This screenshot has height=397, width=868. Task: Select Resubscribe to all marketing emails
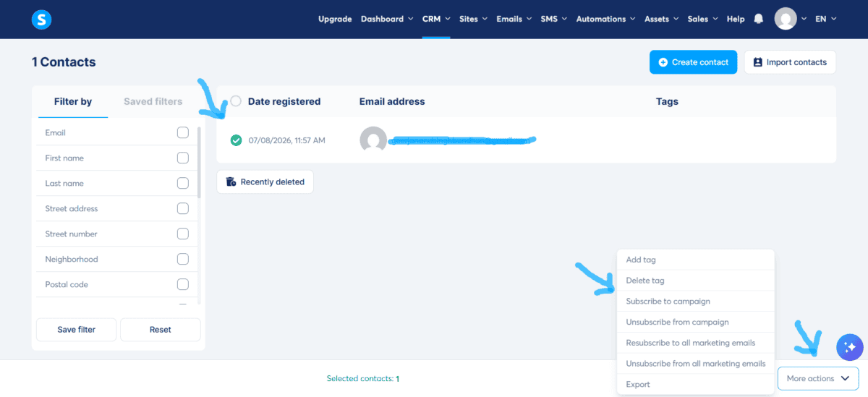(696, 343)
